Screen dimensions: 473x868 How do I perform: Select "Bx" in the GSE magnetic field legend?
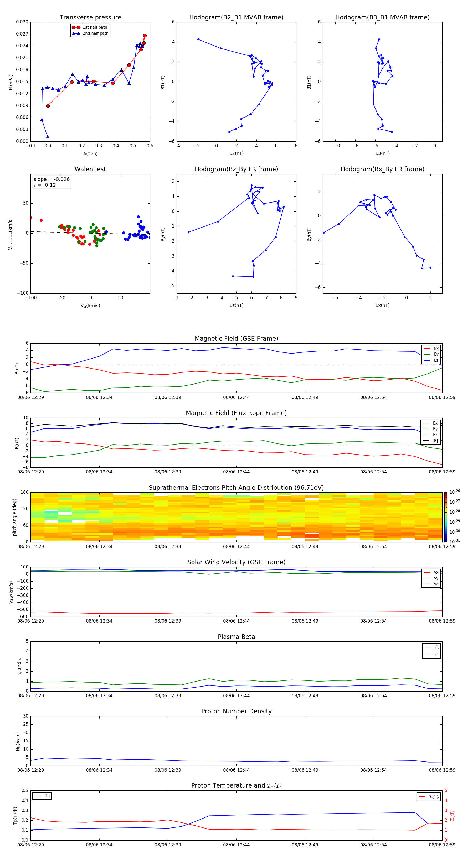(431, 349)
